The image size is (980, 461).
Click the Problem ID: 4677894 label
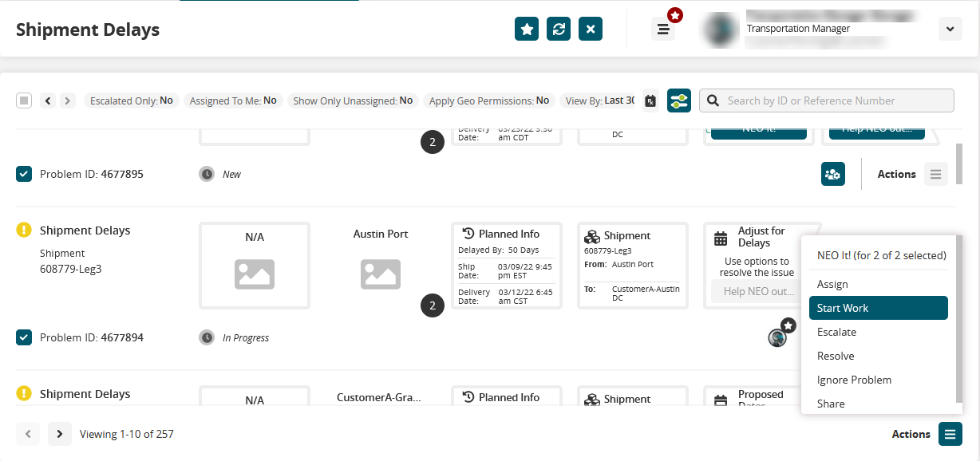click(x=92, y=337)
